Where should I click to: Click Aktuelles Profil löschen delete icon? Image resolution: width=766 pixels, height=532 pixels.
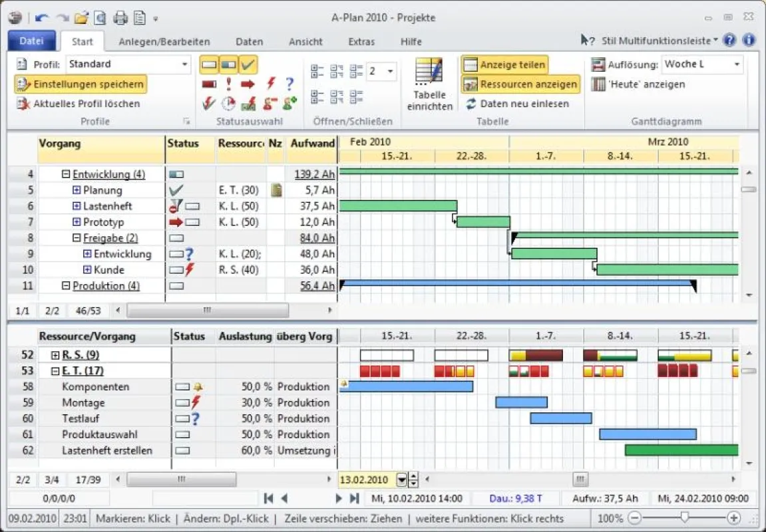(23, 104)
